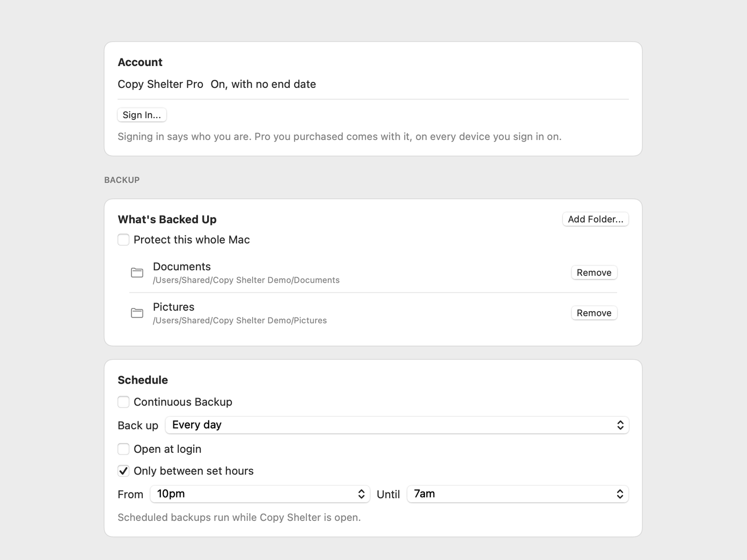This screenshot has width=747, height=560.
Task: Click the Documents folder path text
Action: (246, 280)
